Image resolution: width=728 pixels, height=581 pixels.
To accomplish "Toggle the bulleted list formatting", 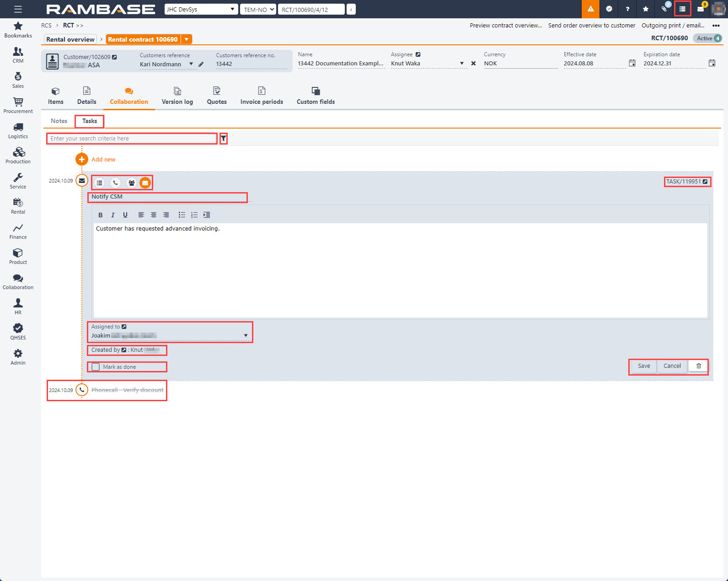I will [182, 215].
